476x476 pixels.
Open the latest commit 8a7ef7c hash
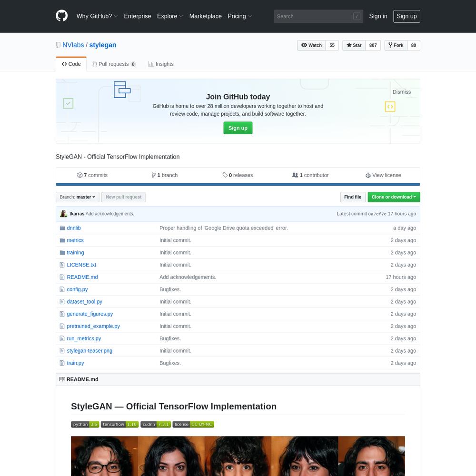coord(377,214)
